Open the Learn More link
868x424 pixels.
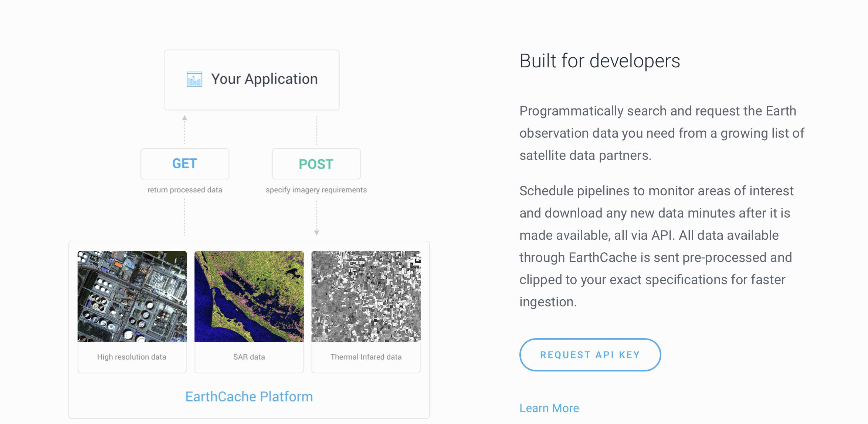549,408
